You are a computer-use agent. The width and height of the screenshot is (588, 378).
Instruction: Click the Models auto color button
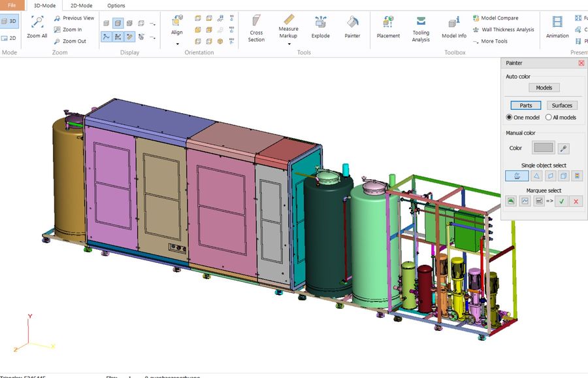[544, 88]
